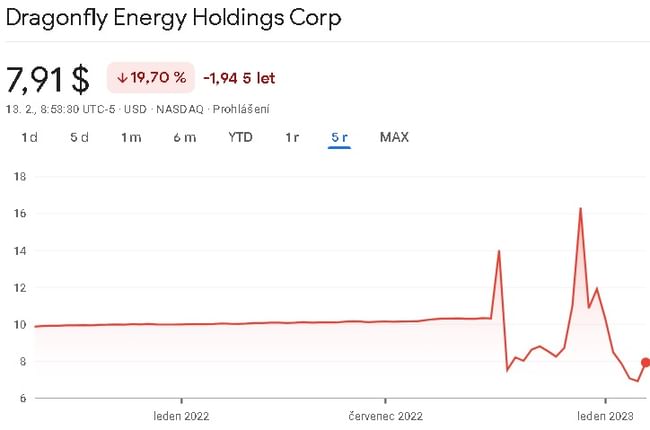Open the Prohlášení disclaimer link

[245, 109]
